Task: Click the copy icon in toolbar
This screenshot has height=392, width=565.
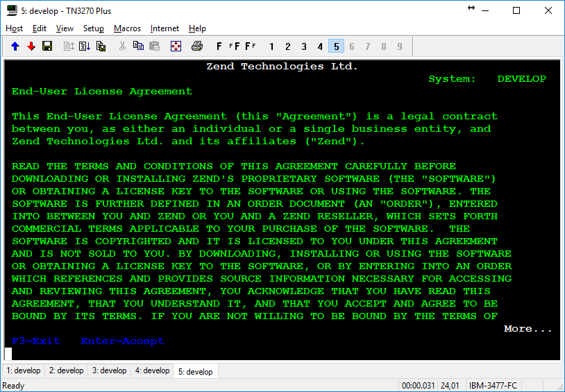Action: 138,46
